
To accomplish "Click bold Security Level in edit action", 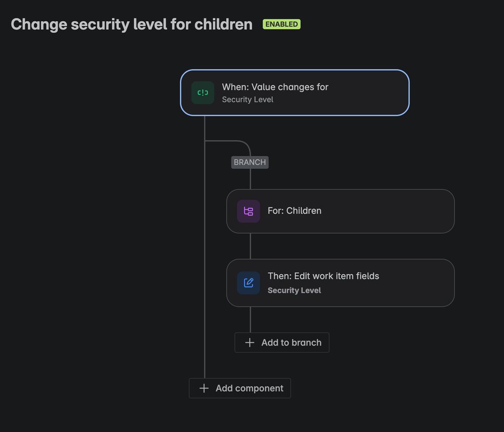I will pyautogui.click(x=294, y=290).
